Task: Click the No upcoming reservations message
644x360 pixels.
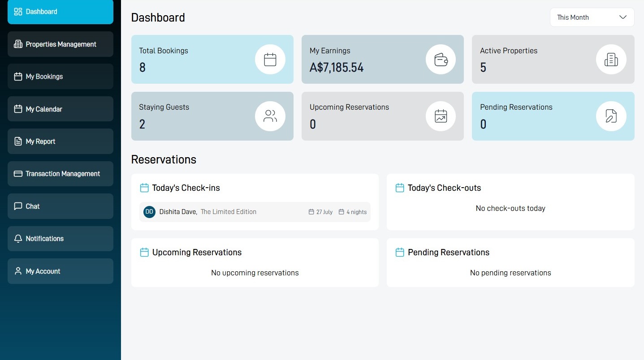Action: pyautogui.click(x=255, y=273)
